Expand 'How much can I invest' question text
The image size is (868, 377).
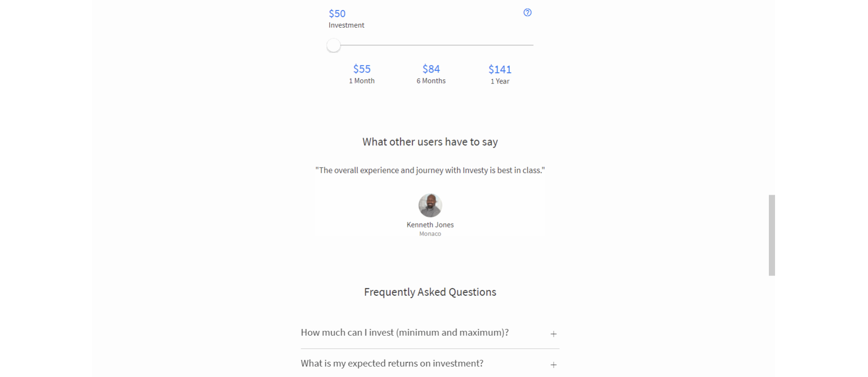[x=405, y=332]
